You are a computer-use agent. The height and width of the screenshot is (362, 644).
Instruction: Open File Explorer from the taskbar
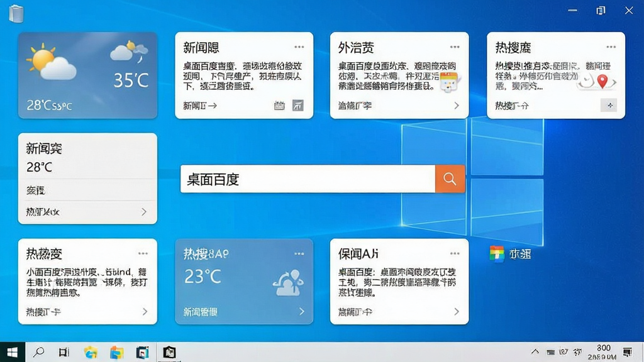point(116,352)
